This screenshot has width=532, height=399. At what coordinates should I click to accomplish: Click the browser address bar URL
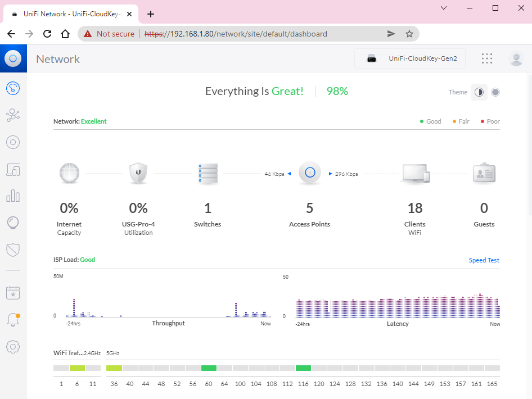[x=248, y=34]
